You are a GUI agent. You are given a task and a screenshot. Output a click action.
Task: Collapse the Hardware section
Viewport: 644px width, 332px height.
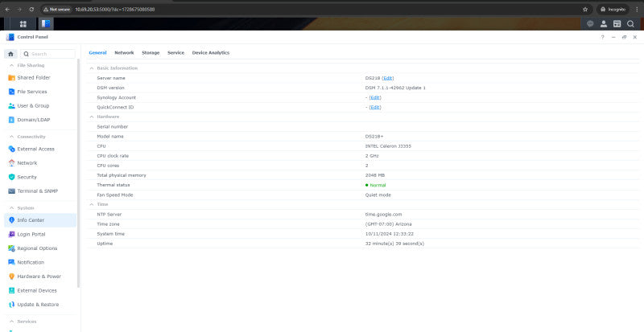click(x=92, y=117)
